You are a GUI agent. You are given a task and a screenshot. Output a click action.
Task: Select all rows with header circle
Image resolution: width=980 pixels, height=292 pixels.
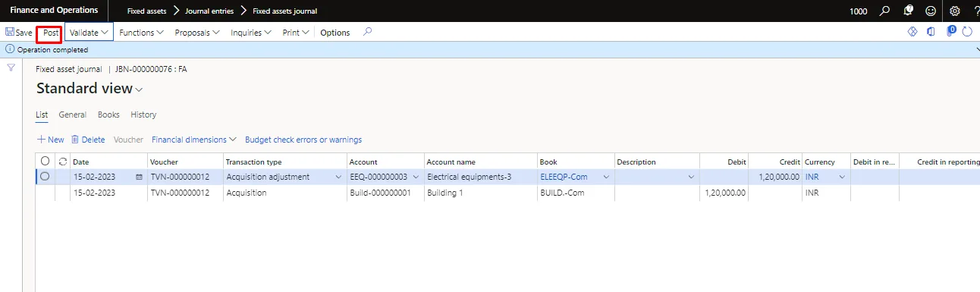click(x=45, y=162)
